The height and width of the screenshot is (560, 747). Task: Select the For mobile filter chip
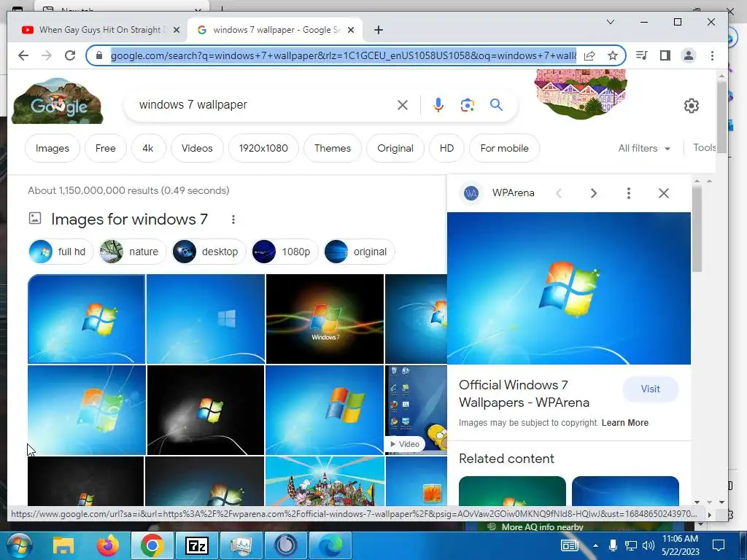[505, 148]
